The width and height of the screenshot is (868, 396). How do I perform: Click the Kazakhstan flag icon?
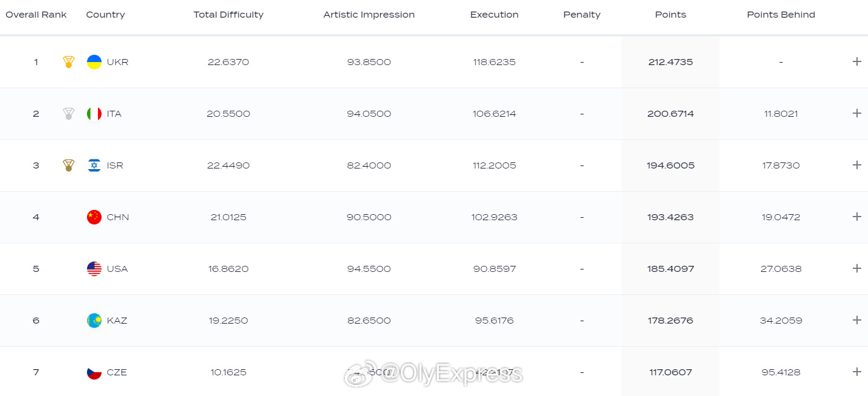(x=94, y=321)
